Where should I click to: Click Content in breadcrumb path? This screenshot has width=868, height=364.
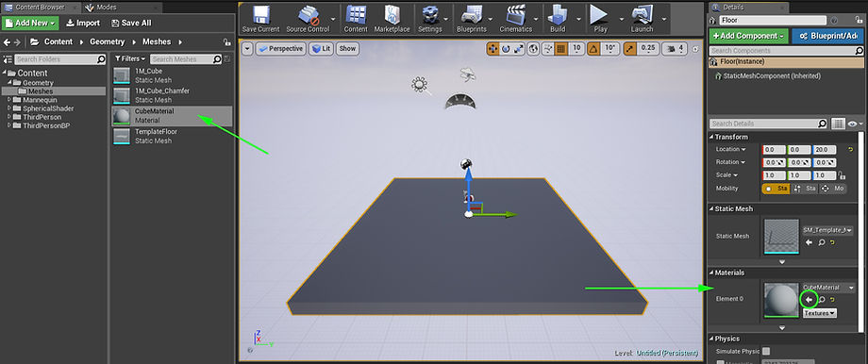[58, 42]
